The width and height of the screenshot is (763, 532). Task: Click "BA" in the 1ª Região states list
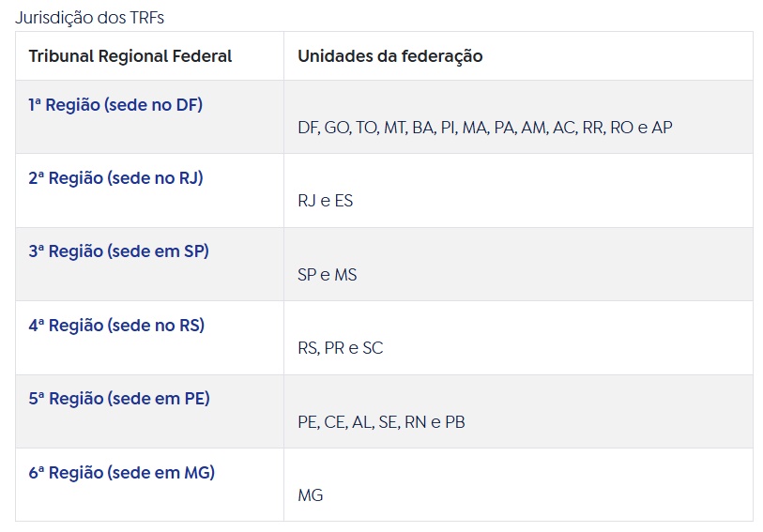tap(422, 128)
